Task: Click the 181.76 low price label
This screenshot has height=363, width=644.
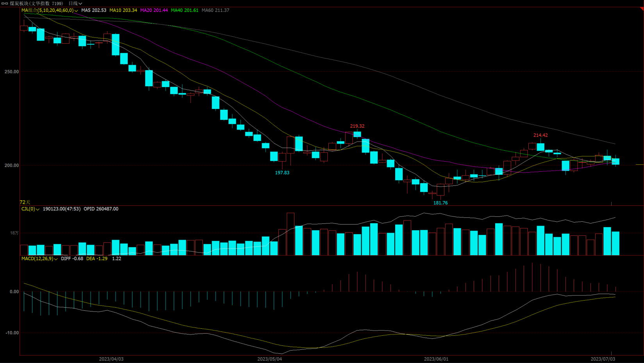Action: tap(441, 203)
